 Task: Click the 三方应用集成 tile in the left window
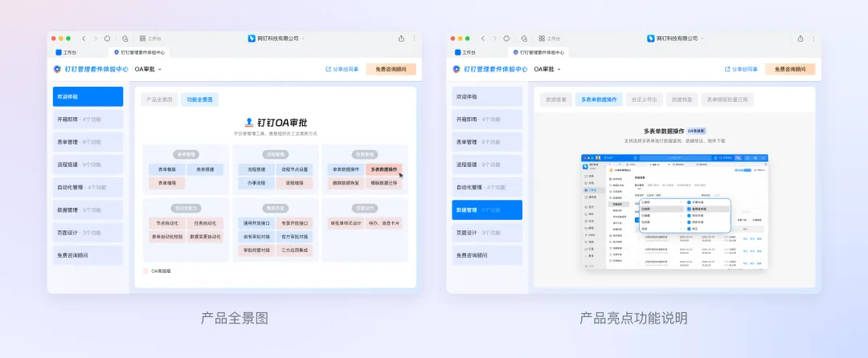294,250
